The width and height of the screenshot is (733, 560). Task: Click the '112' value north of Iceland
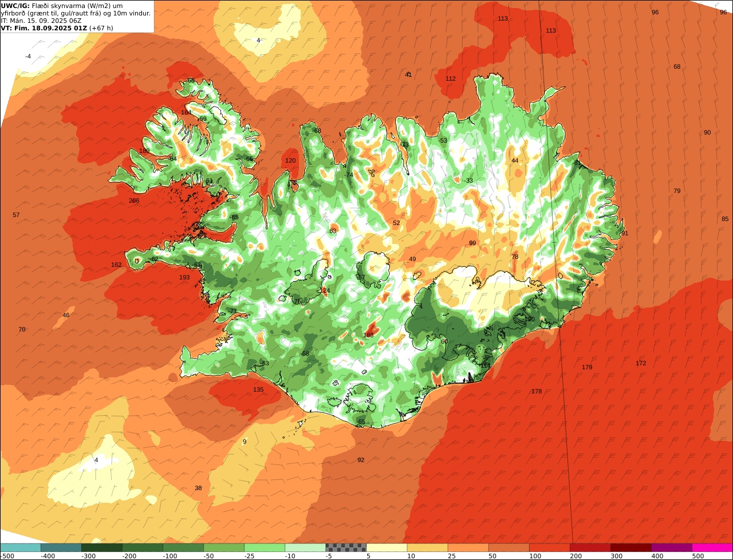click(x=451, y=79)
